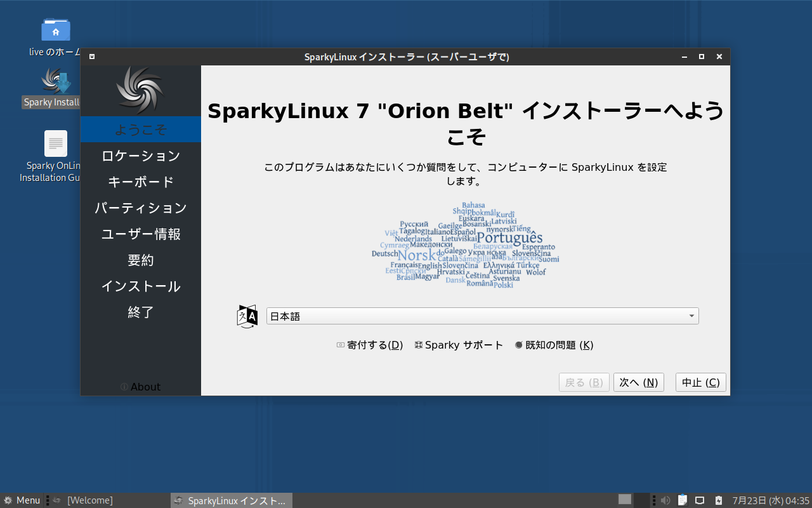Click the language translation icon beside the combo box
The image size is (812, 508).
(x=247, y=316)
